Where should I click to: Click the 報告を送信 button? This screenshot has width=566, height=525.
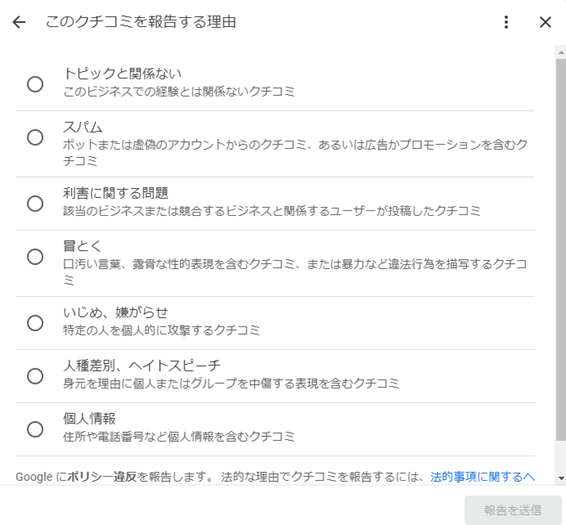(513, 510)
